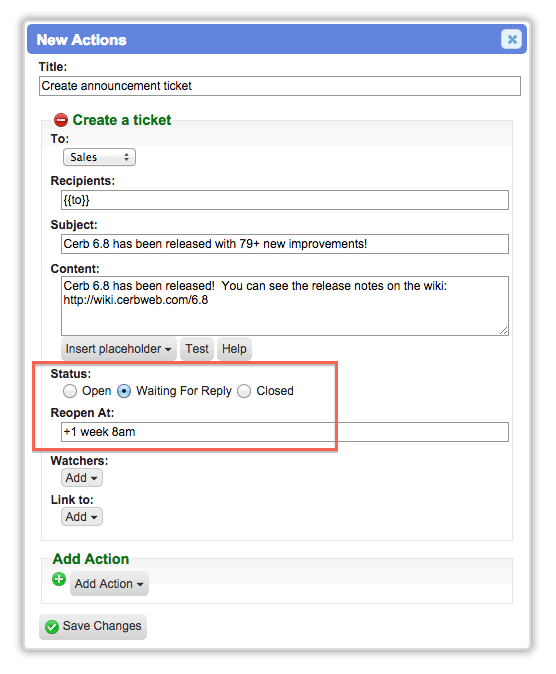
Task: Click the green plus Add Action icon
Action: [59, 579]
